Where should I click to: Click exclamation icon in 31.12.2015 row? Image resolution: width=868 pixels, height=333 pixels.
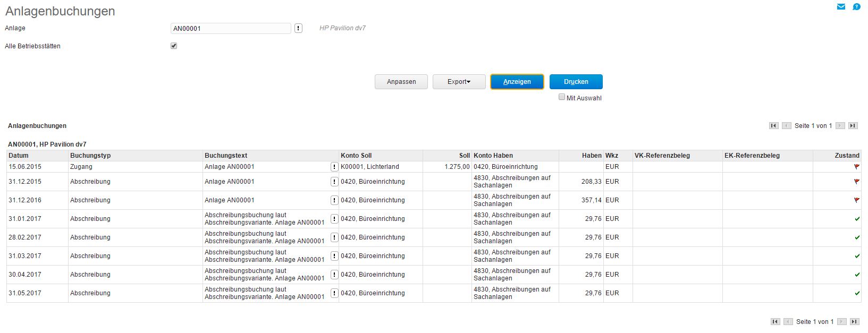point(334,182)
